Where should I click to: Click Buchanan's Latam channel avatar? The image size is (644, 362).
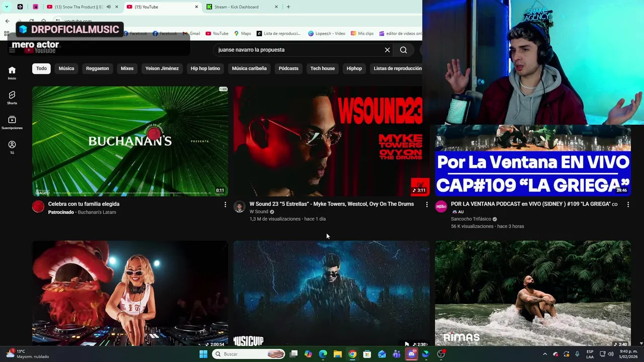pos(38,207)
